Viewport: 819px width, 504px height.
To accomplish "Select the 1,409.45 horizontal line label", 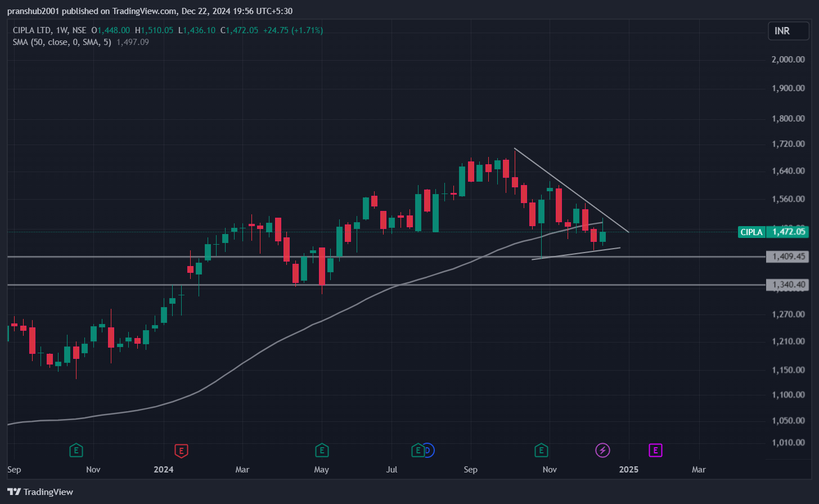I will point(787,256).
